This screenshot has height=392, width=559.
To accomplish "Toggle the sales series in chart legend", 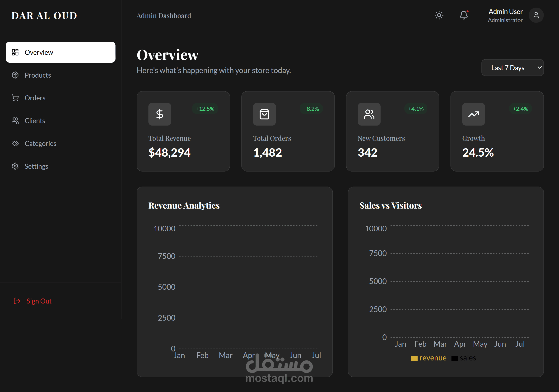I will pos(464,358).
